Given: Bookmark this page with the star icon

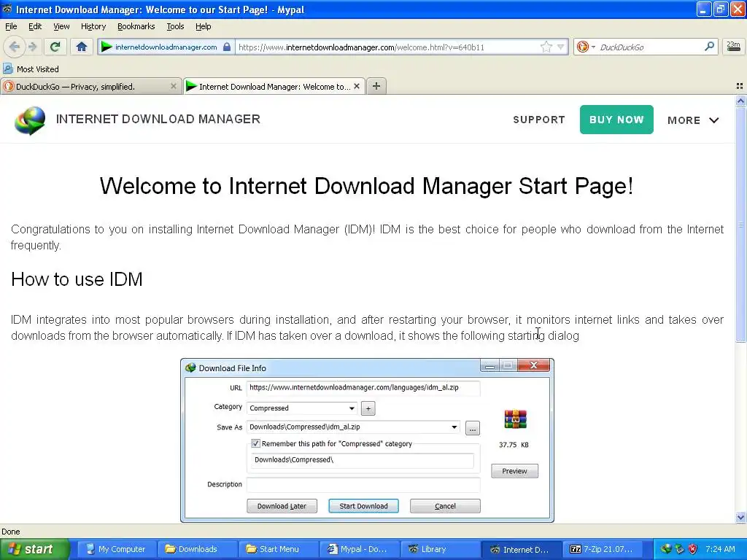Looking at the screenshot, I should pos(546,47).
